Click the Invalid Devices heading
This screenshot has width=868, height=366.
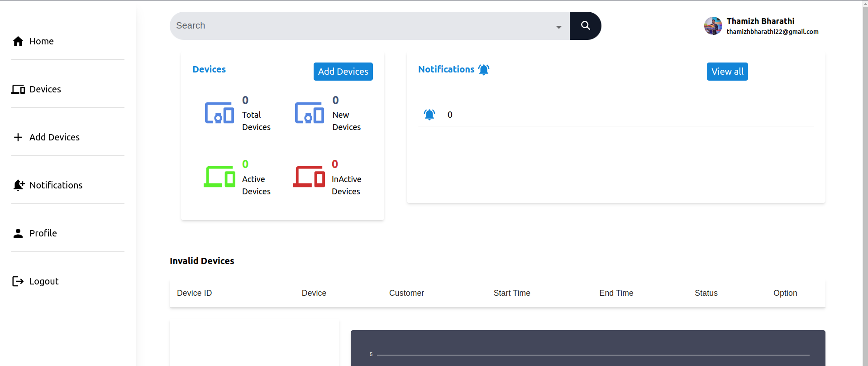coord(202,261)
